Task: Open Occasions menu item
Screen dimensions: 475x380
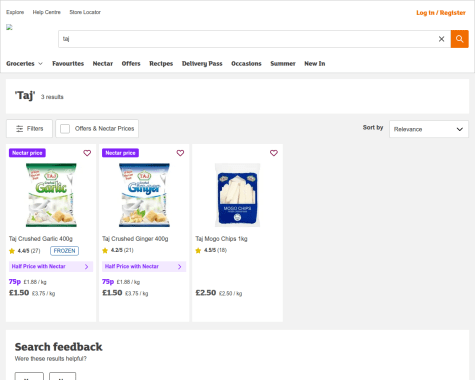Action: click(246, 64)
